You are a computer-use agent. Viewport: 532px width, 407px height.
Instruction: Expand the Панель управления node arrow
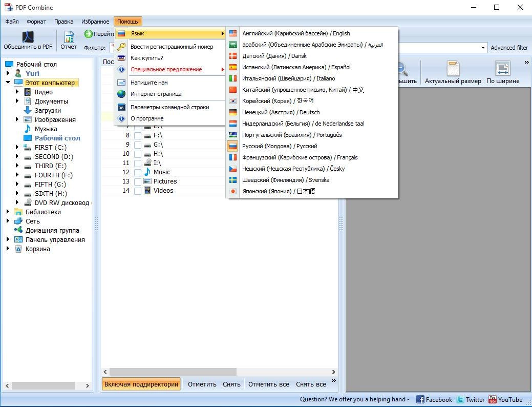click(8, 239)
